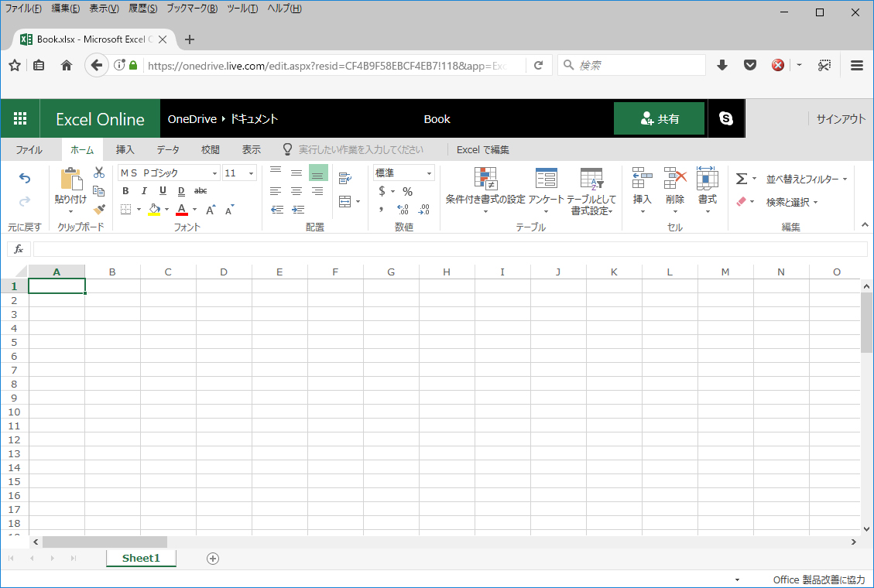
Task: Decrease decimal places
Action: pyautogui.click(x=424, y=210)
